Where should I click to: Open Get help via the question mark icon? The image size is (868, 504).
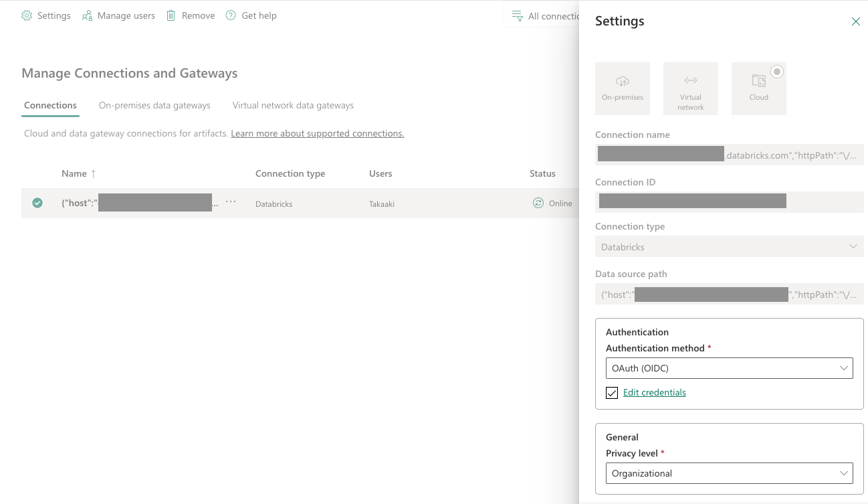[x=231, y=15]
